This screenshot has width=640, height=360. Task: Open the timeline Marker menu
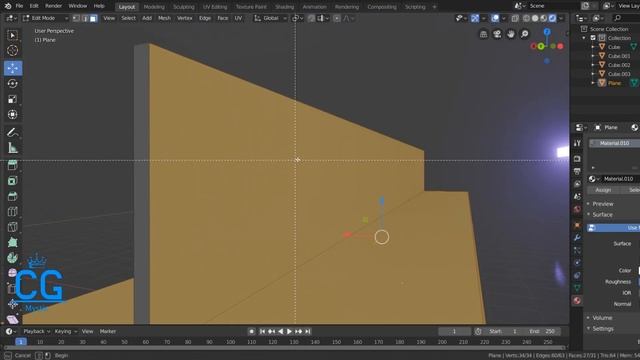click(108, 331)
